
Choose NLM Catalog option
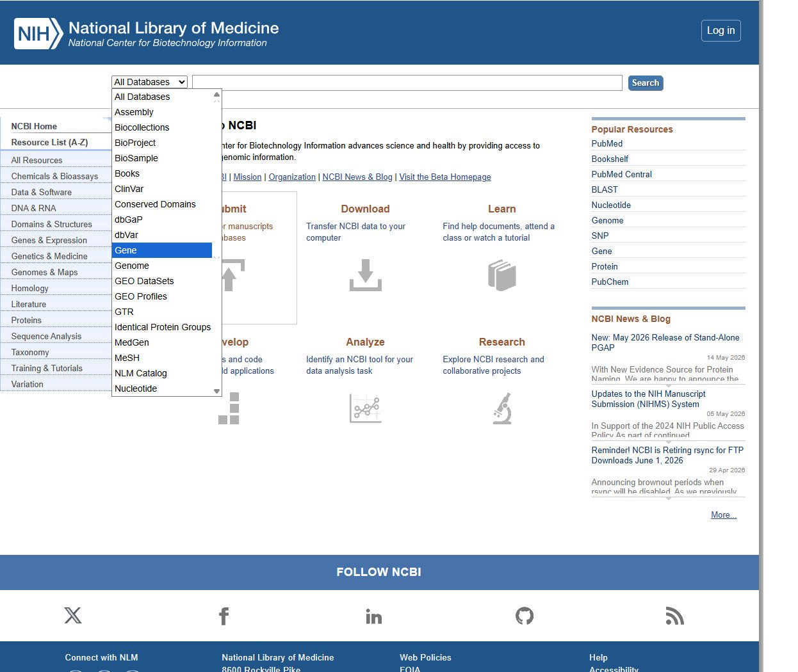pos(161,373)
